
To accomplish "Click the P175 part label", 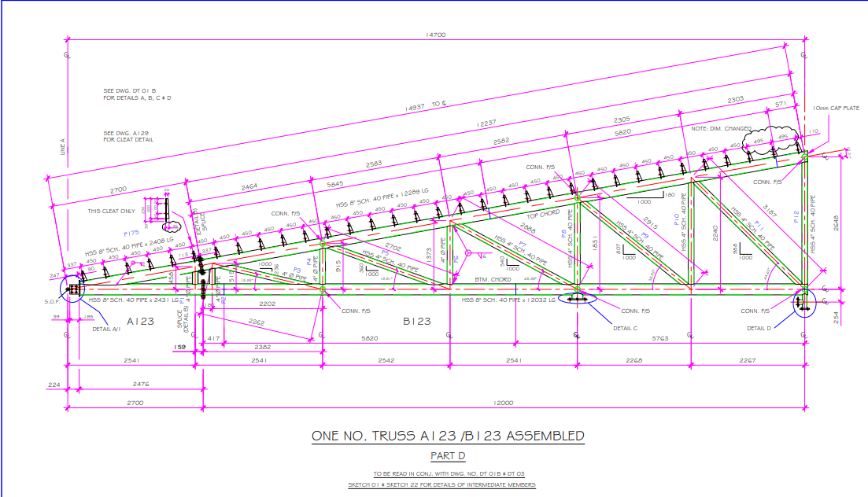I will [x=131, y=233].
